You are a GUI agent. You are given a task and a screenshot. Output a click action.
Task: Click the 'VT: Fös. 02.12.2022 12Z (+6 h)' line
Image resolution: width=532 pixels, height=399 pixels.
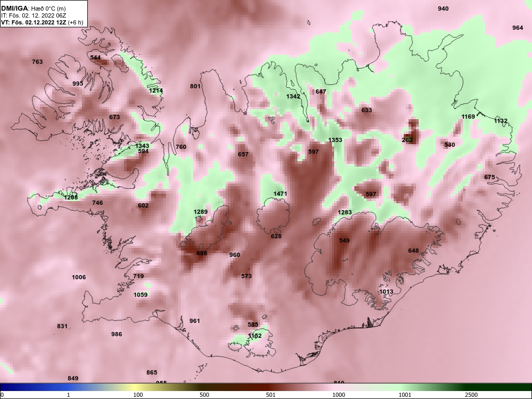point(41,22)
